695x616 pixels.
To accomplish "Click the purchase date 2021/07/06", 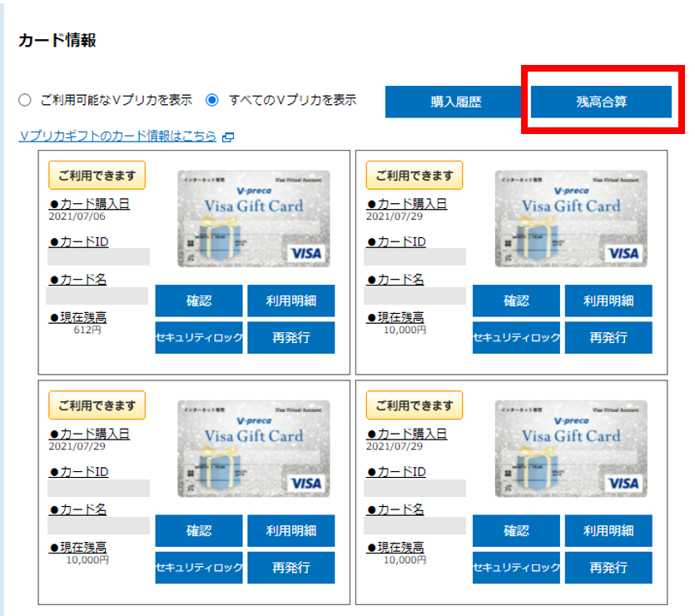I will (77, 216).
